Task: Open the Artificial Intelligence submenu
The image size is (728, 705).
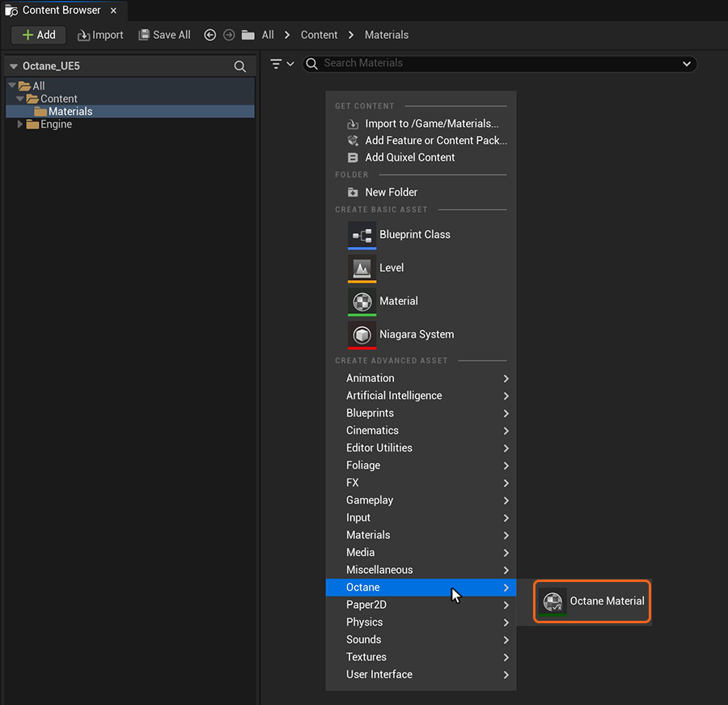Action: [x=421, y=396]
